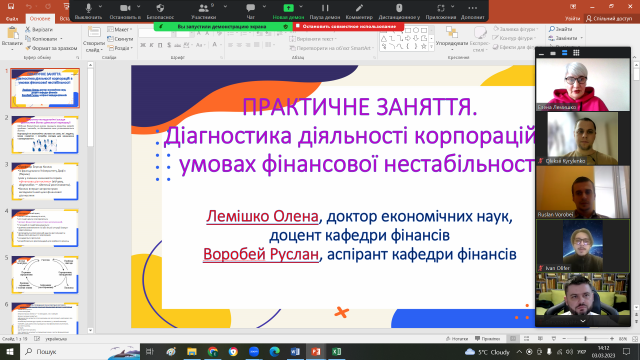Open the File tab in PowerPoint

tap(12, 19)
